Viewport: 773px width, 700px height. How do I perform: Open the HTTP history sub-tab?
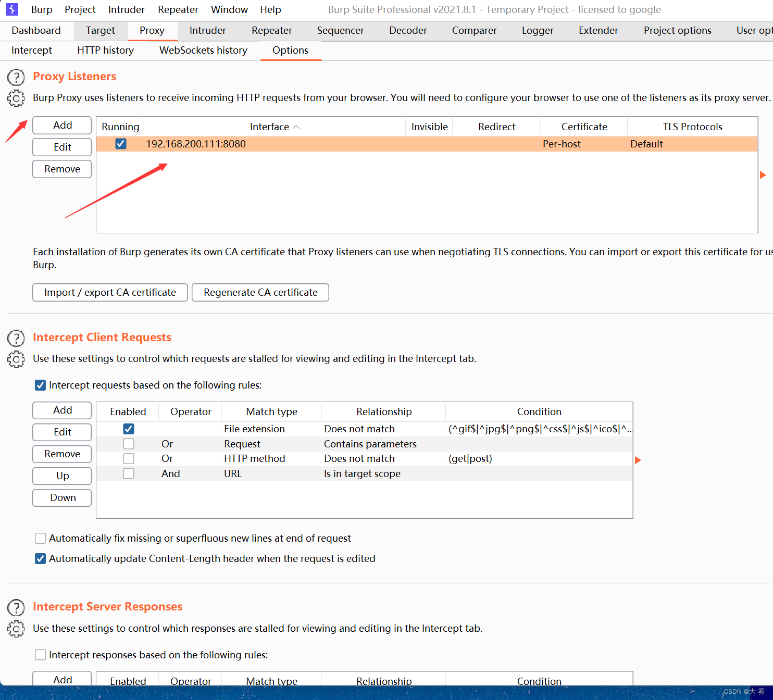(106, 50)
